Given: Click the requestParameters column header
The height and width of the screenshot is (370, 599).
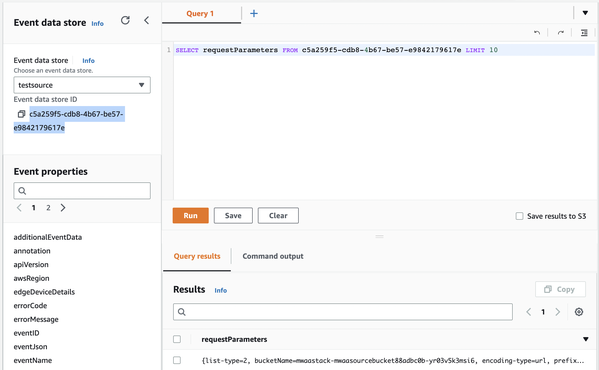Looking at the screenshot, I should click(x=234, y=339).
